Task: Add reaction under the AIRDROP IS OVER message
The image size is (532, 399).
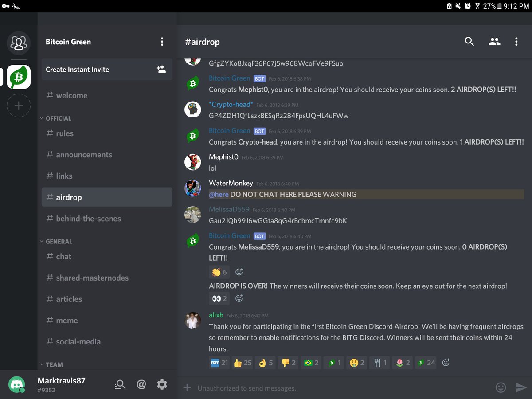Action: click(x=239, y=298)
